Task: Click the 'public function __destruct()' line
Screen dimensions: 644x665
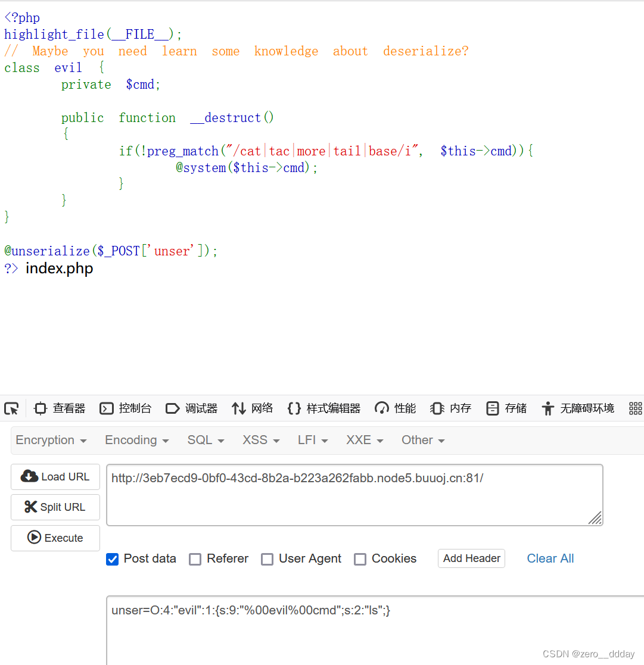Action: coord(167,118)
